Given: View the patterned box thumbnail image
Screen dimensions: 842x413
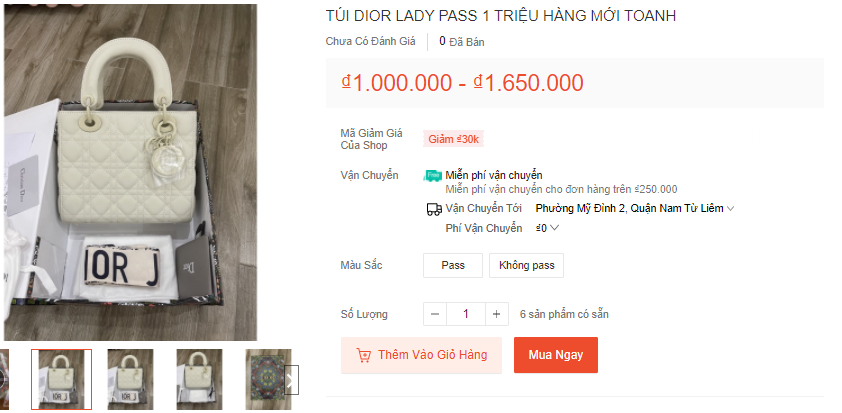Looking at the screenshot, I should 268,380.
